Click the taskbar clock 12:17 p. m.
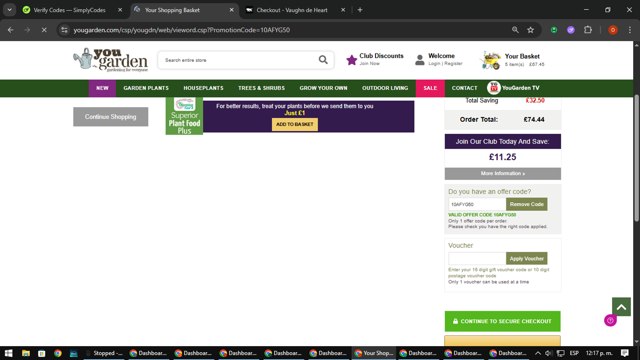 pos(599,353)
